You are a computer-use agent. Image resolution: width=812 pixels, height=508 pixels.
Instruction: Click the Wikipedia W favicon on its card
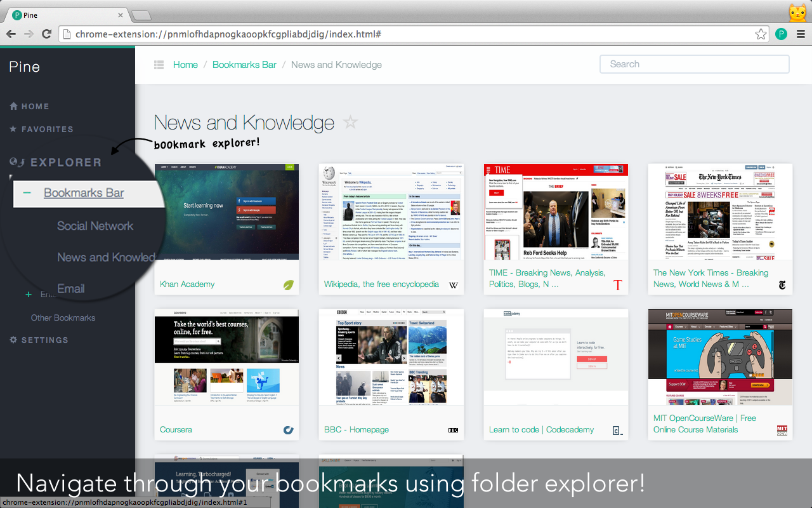pyautogui.click(x=453, y=285)
